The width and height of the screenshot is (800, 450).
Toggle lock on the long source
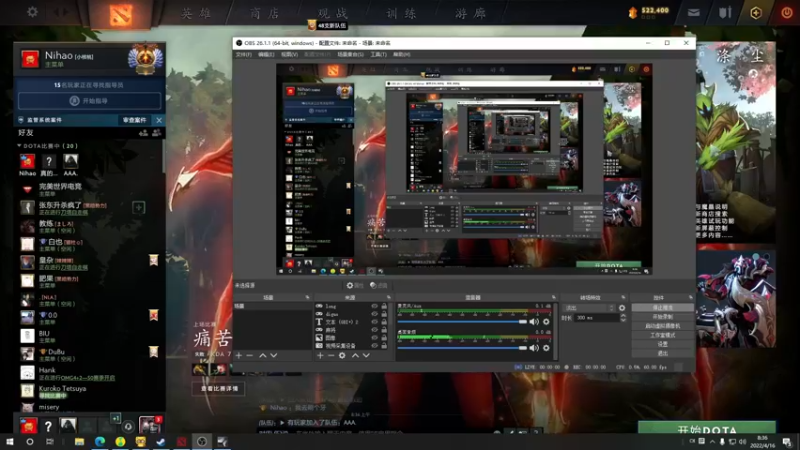(384, 306)
